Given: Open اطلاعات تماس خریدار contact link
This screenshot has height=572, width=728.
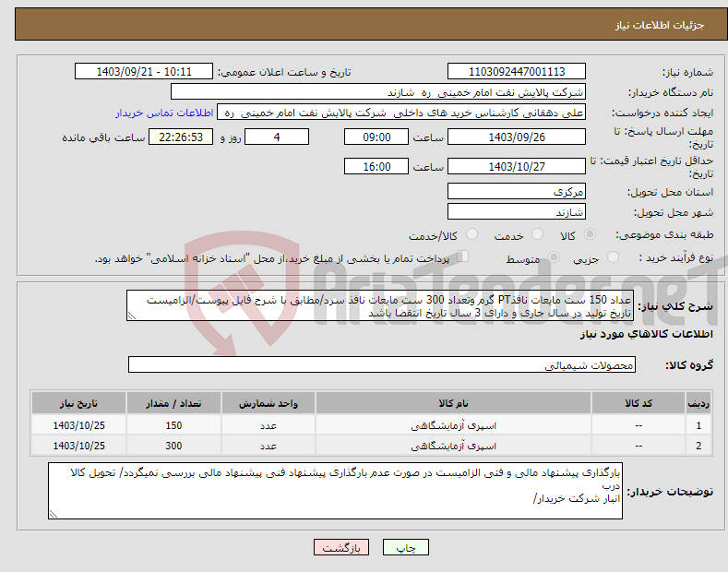Looking at the screenshot, I should tap(164, 113).
